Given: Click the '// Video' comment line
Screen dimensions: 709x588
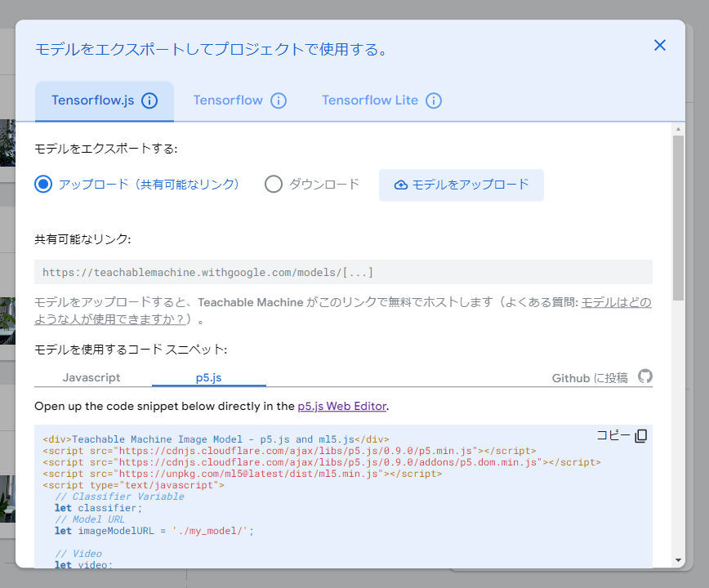Looking at the screenshot, I should 78,554.
